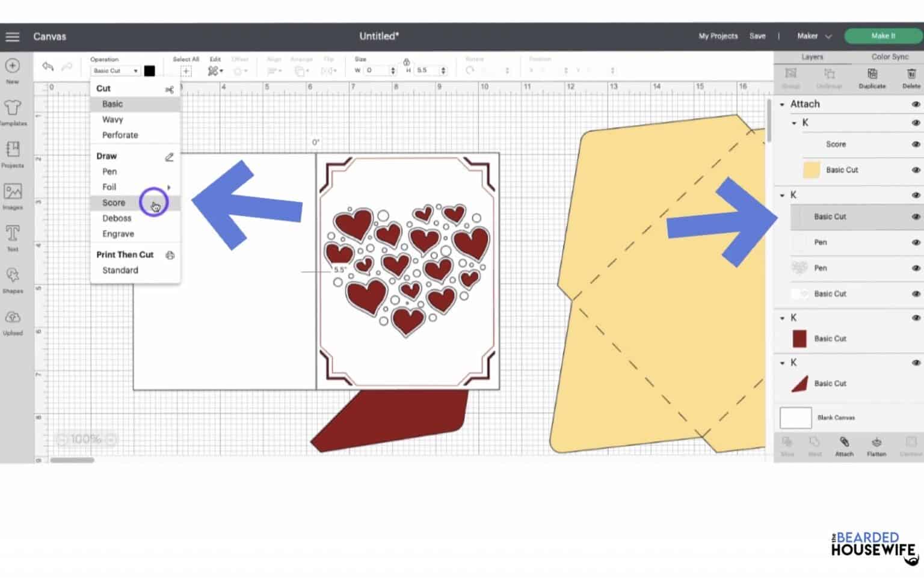Click the Make It button
This screenshot has width=924, height=587.
click(882, 36)
